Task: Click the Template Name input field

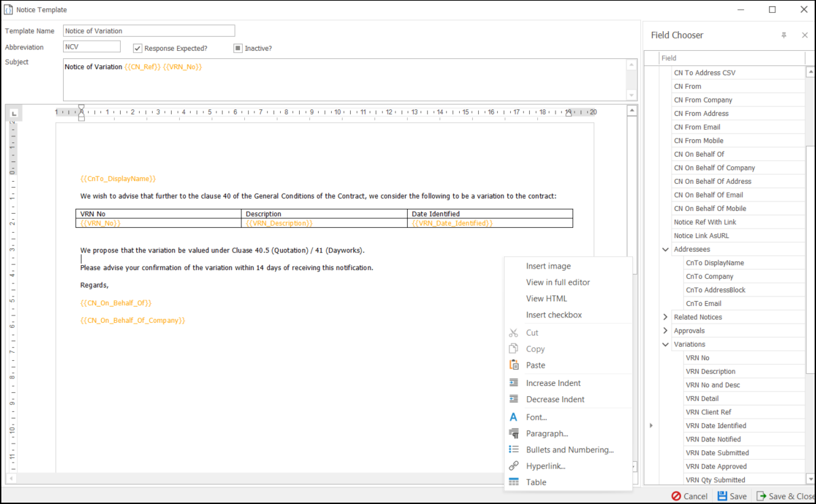Action: [x=149, y=31]
